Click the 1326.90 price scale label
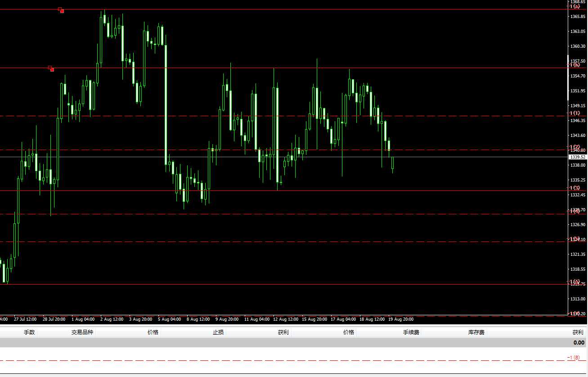 578,224
